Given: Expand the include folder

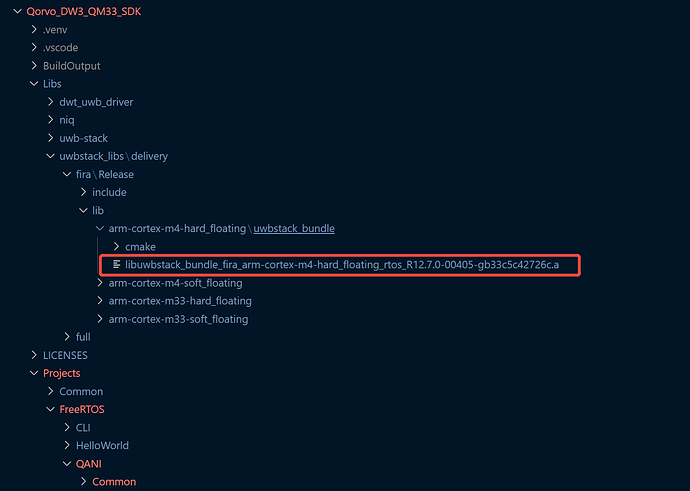Looking at the screenshot, I should click(109, 192).
